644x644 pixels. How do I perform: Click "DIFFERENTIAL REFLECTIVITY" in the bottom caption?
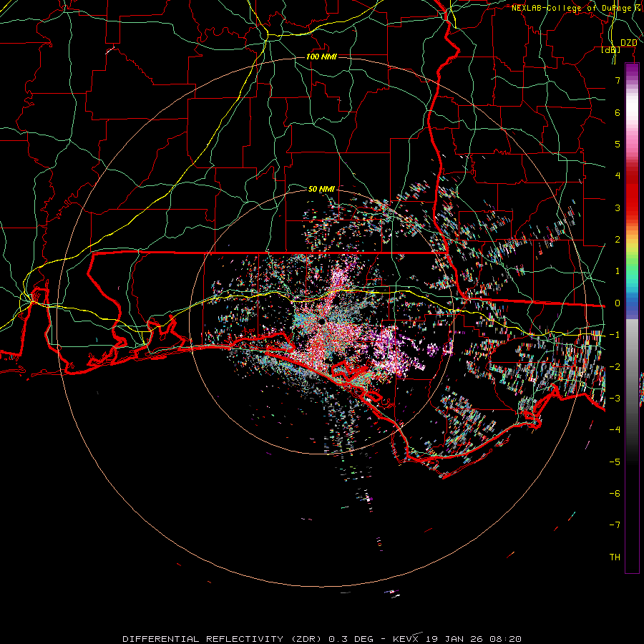pyautogui.click(x=203, y=639)
